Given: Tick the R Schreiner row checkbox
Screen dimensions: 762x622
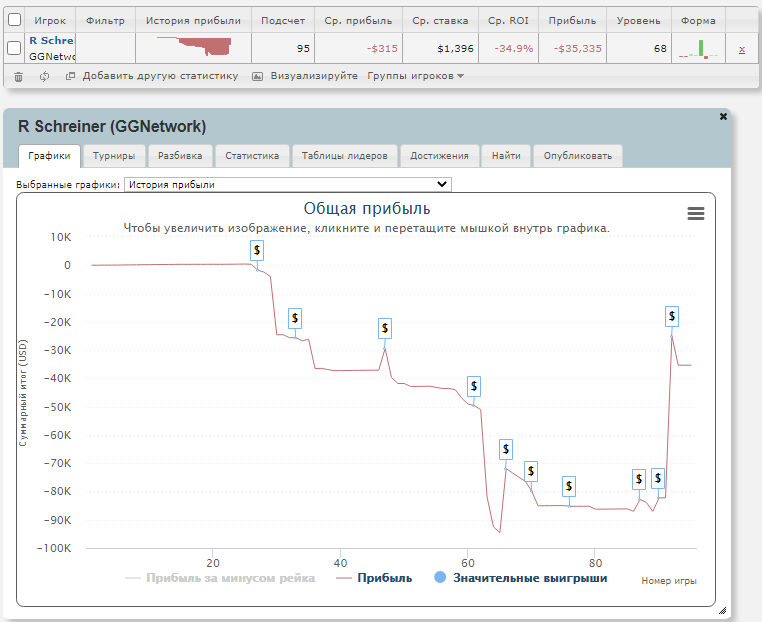Looking at the screenshot, I should pos(15,48).
